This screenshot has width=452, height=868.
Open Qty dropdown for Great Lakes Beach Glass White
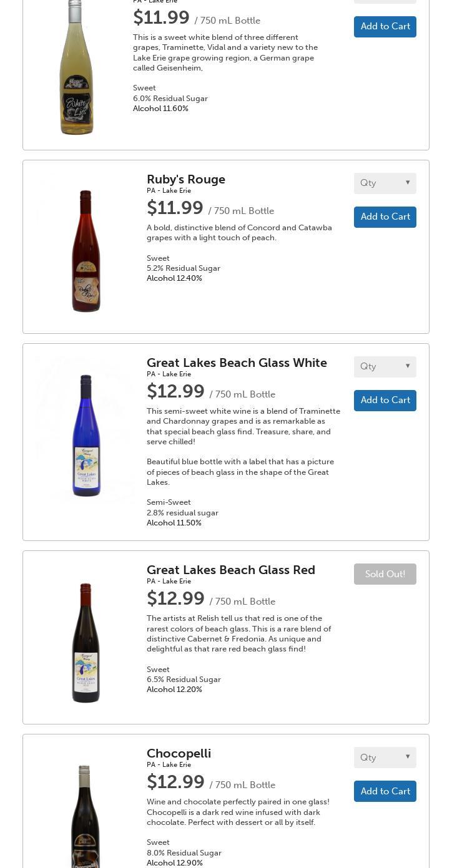(x=385, y=366)
